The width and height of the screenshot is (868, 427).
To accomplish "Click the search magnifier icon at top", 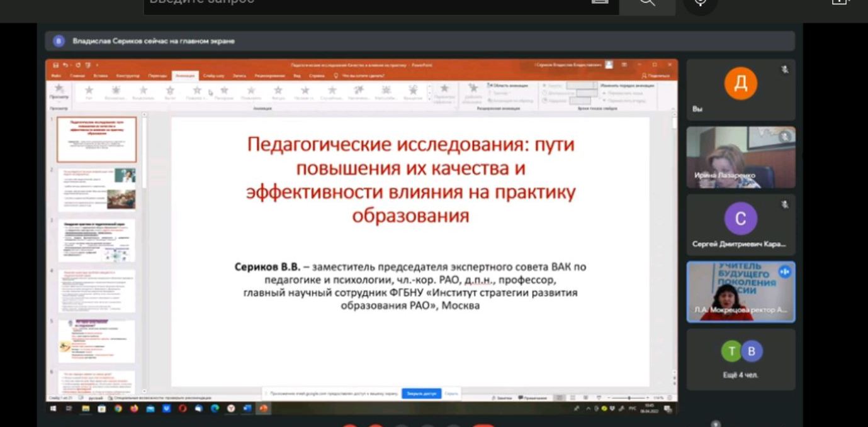I will [647, 2].
